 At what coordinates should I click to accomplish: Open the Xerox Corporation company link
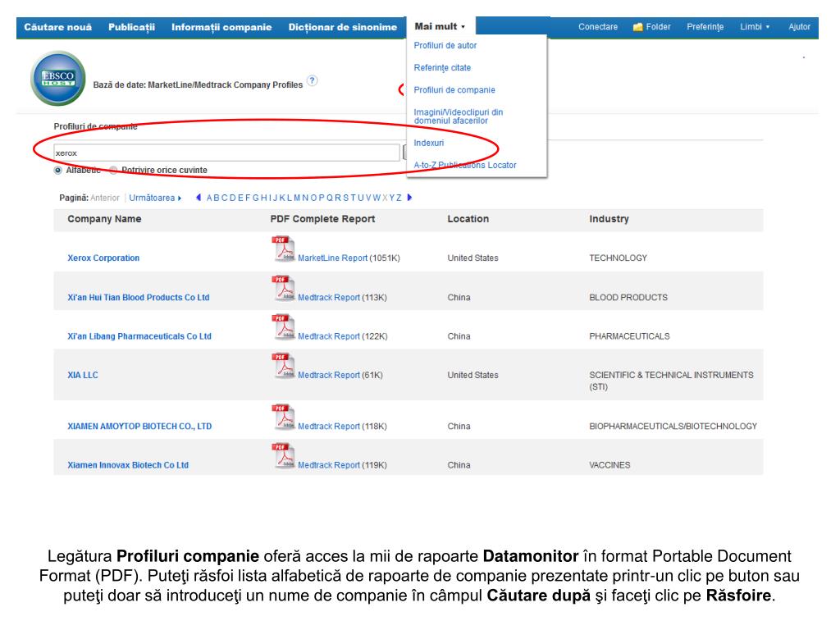click(x=103, y=258)
